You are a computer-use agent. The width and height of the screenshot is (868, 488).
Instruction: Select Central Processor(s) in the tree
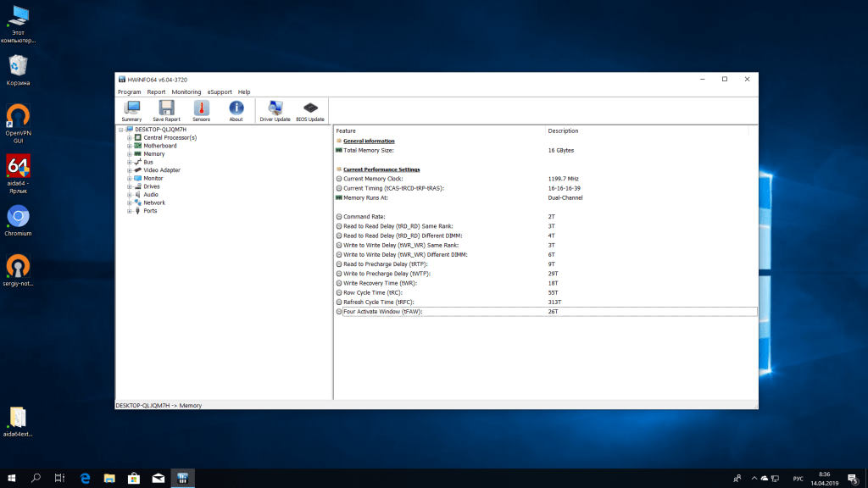pyautogui.click(x=170, y=138)
